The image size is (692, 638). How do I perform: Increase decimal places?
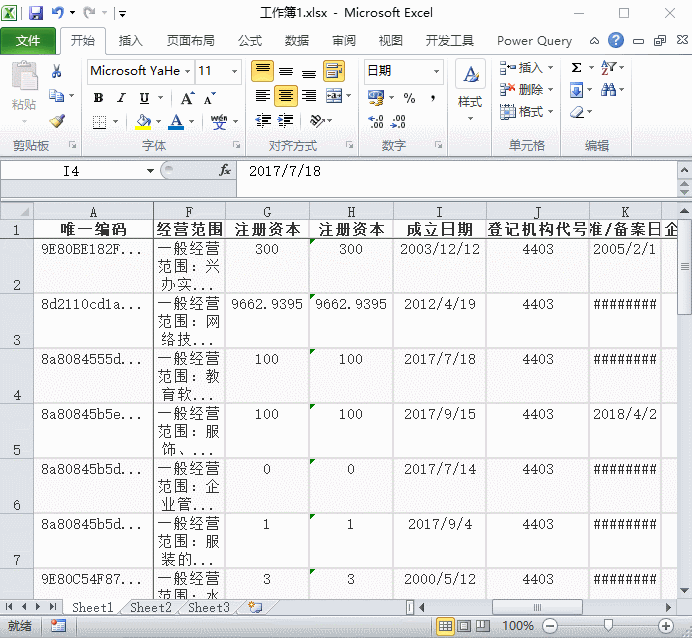376,121
